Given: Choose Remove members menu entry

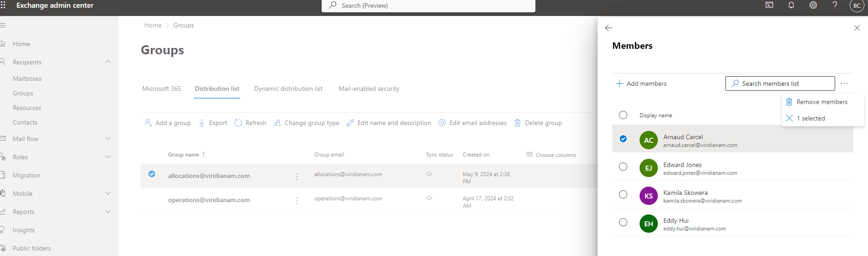Looking at the screenshot, I should click(823, 102).
